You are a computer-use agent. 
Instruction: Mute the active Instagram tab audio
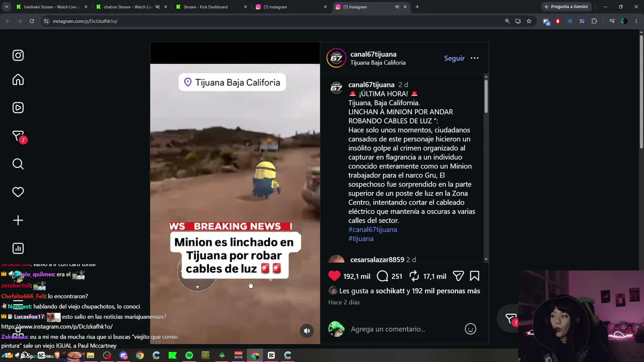(397, 7)
